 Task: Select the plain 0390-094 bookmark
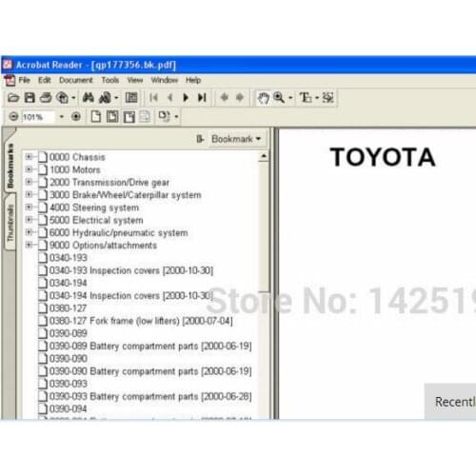(x=68, y=409)
